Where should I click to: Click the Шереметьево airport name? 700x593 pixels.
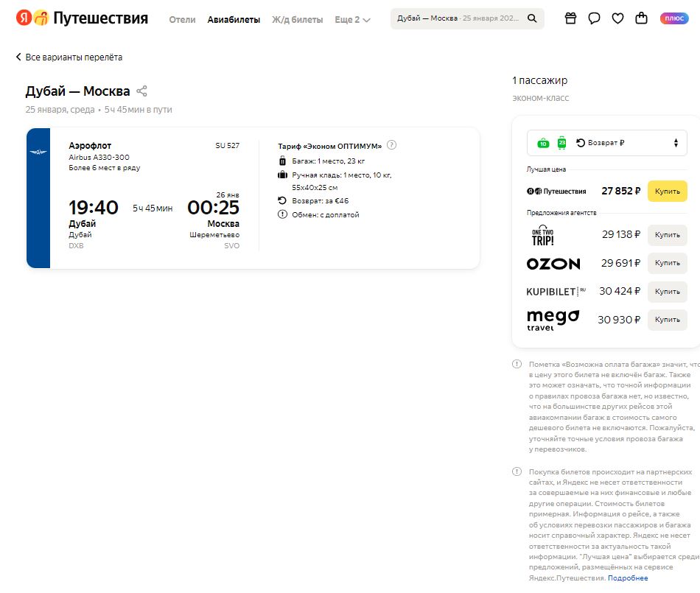(x=214, y=235)
